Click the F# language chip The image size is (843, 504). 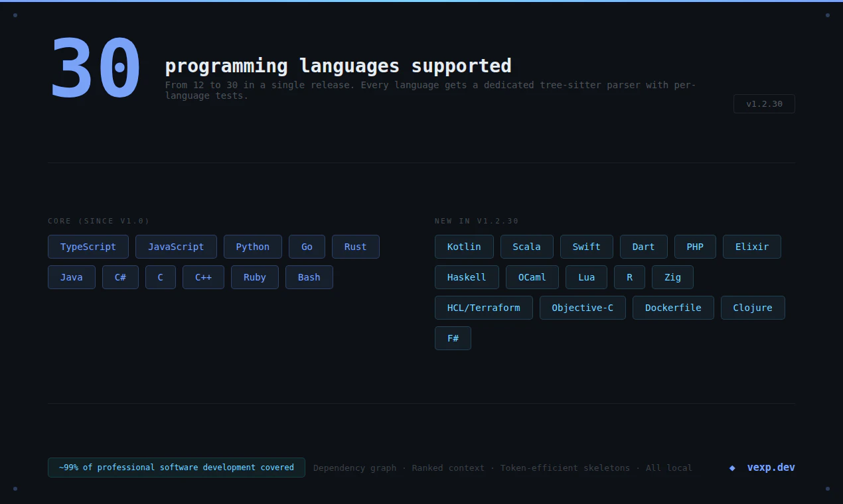(x=453, y=338)
